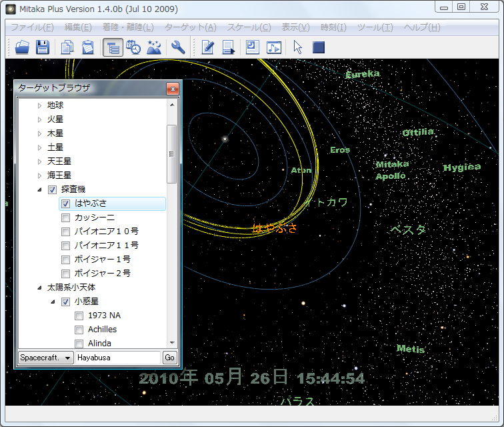Click the target browser scrollbar thumb
The height and width of the screenshot is (427, 504).
click(172, 154)
